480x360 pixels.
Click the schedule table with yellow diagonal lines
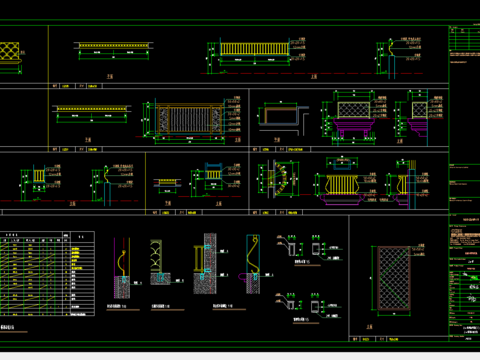(x=47, y=274)
